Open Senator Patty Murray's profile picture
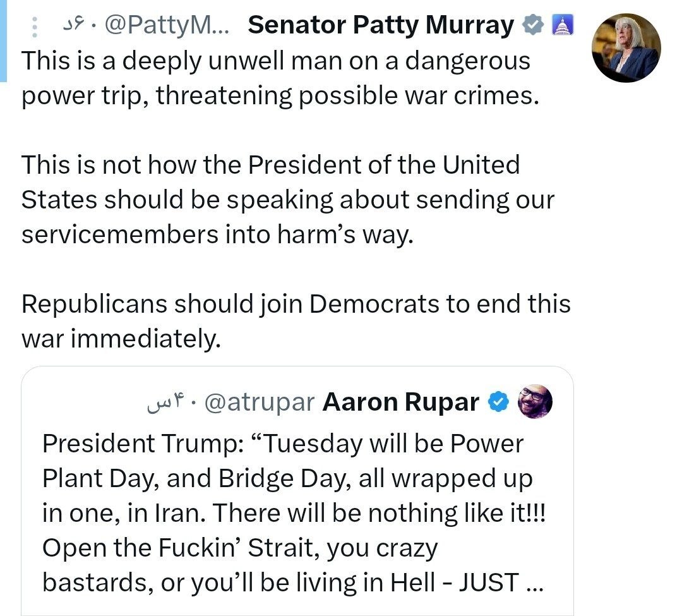Screen dimensions: 682x616 pos(626,49)
